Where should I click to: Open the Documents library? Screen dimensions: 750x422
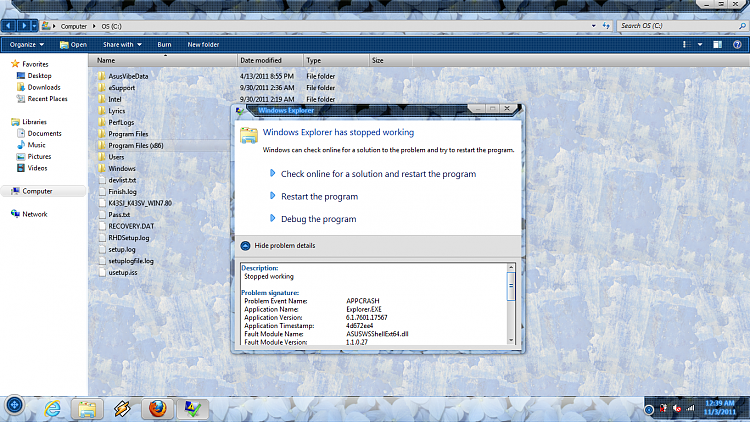(x=39, y=133)
